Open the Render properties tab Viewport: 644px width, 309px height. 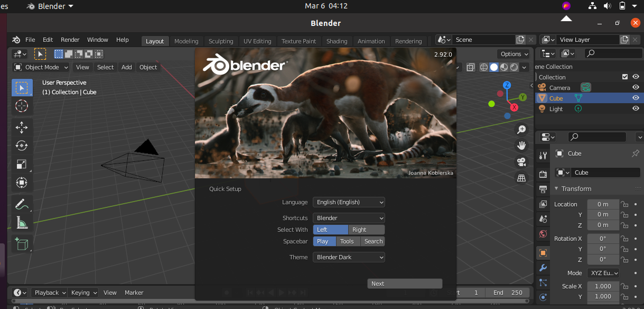[543, 174]
